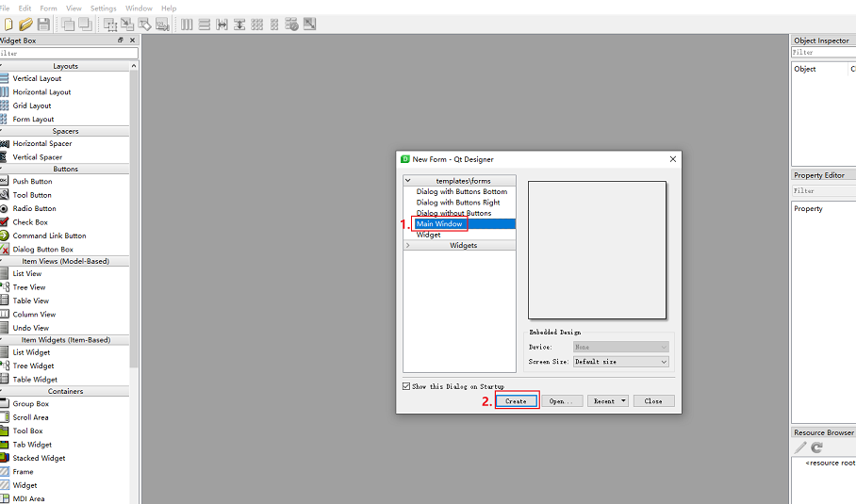Click Lay Out Vertically in Splitter icon
This screenshot has width=856, height=504.
pyautogui.click(x=239, y=24)
